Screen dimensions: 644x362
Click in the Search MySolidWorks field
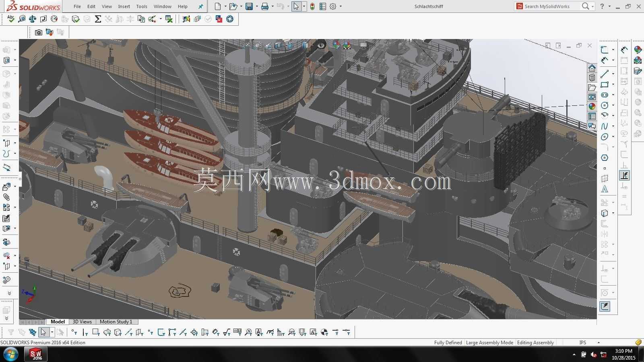pos(551,6)
